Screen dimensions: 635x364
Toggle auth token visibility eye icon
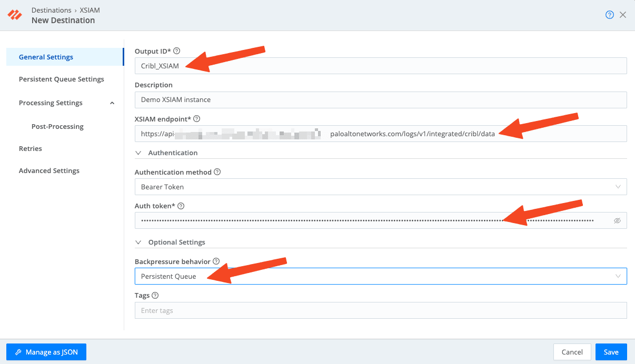[x=617, y=221]
